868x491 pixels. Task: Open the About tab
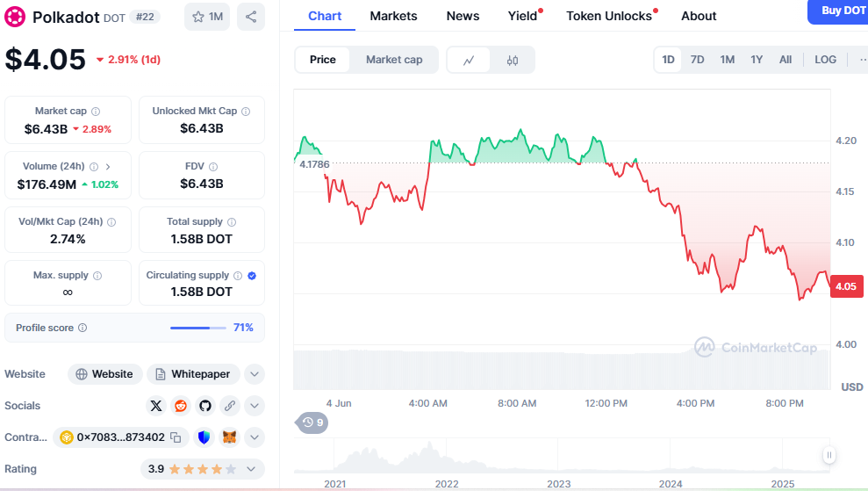pyautogui.click(x=699, y=16)
